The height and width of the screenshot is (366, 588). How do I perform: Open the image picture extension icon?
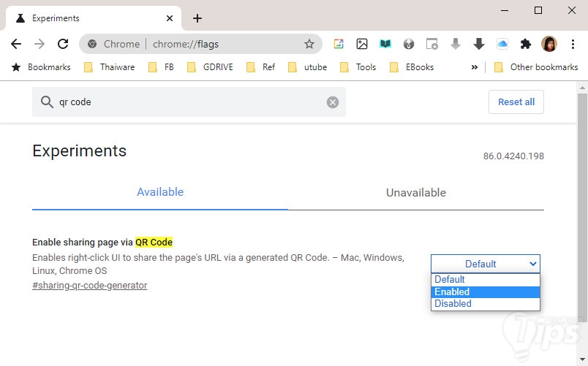pyautogui.click(x=362, y=45)
